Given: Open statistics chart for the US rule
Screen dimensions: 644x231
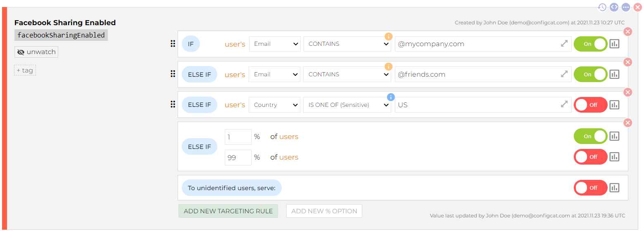Looking at the screenshot, I should 614,105.
